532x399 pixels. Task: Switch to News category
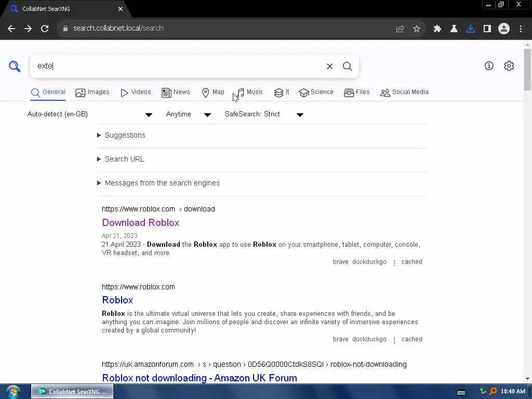pos(176,92)
